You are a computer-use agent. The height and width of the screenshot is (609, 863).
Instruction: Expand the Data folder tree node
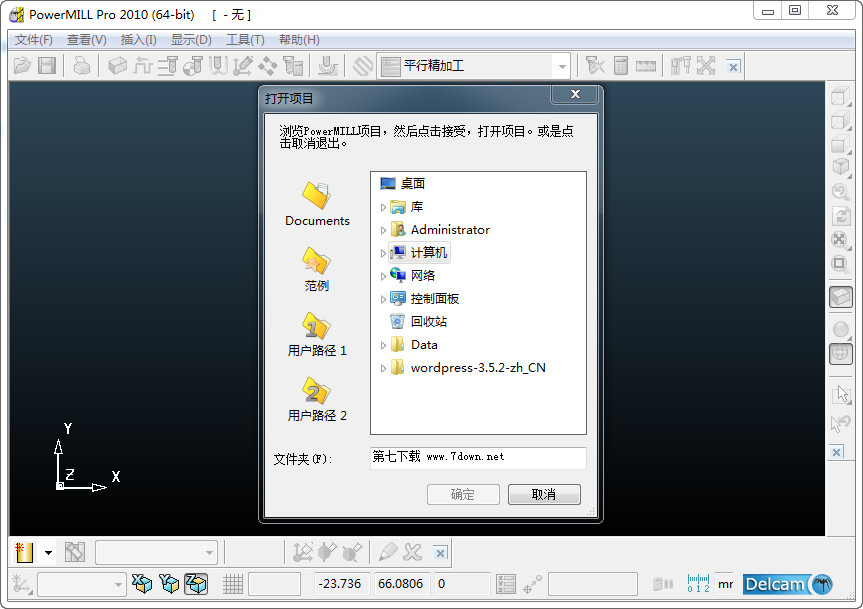[383, 345]
